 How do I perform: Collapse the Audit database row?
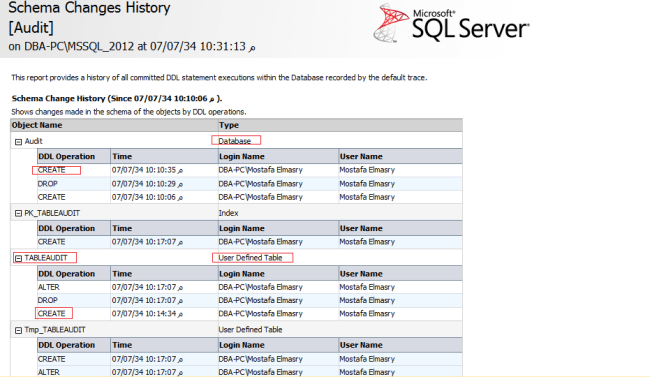[18, 142]
